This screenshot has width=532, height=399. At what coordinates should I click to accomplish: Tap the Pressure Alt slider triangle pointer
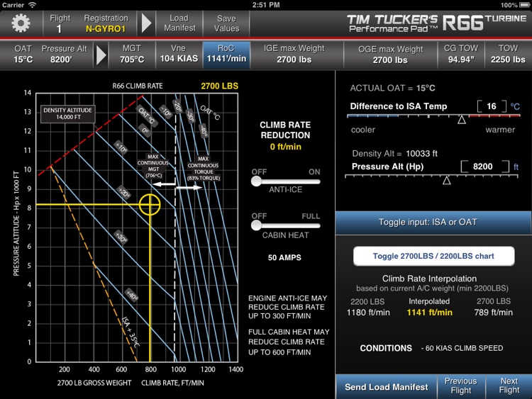(446, 180)
